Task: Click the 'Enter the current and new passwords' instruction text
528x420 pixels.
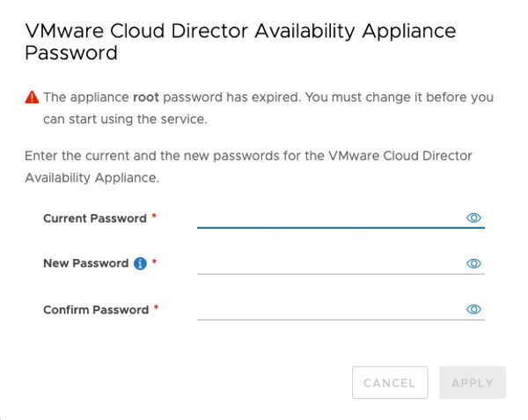Action: click(x=248, y=166)
